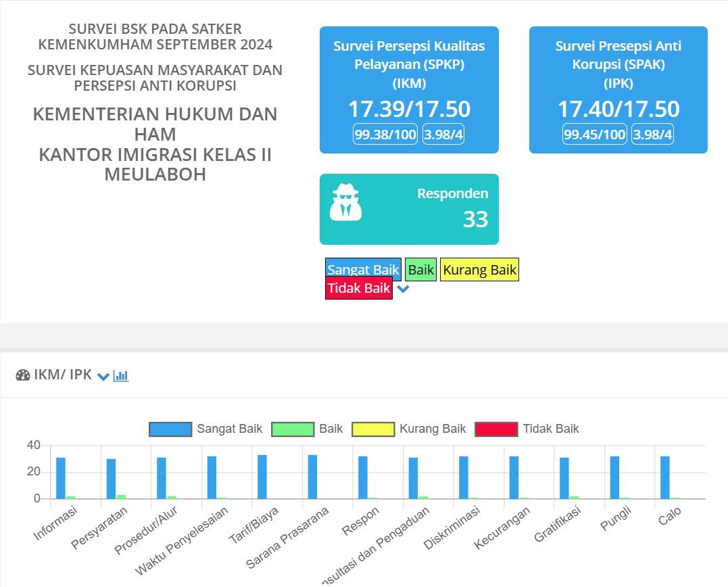Select the yellow Kurang Baik badge

[x=479, y=269]
